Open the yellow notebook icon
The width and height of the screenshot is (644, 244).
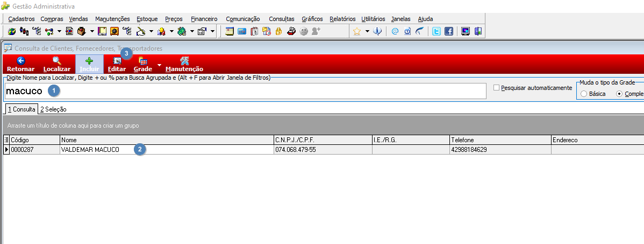(102, 31)
